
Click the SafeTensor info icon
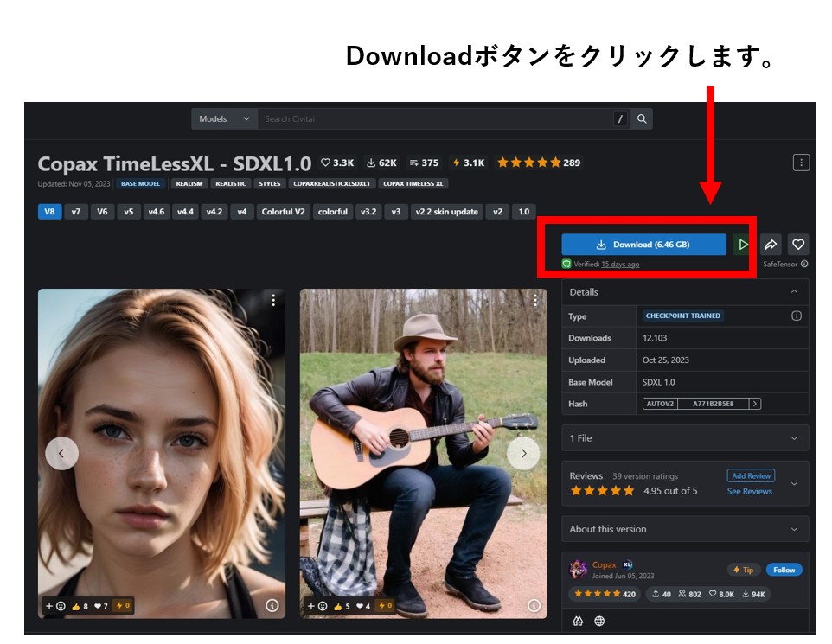pos(804,264)
